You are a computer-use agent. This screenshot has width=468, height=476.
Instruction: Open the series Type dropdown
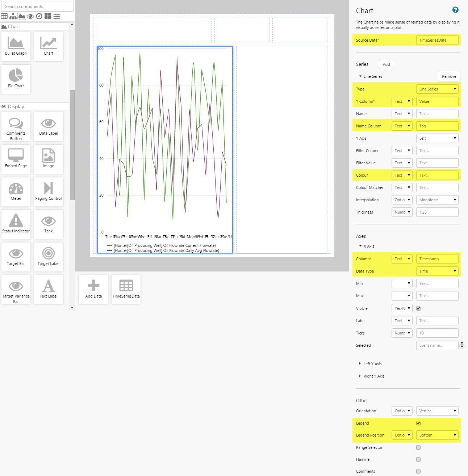pyautogui.click(x=437, y=89)
